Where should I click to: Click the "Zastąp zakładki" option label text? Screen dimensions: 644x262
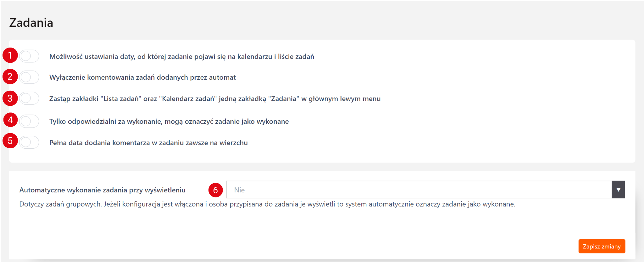(215, 99)
